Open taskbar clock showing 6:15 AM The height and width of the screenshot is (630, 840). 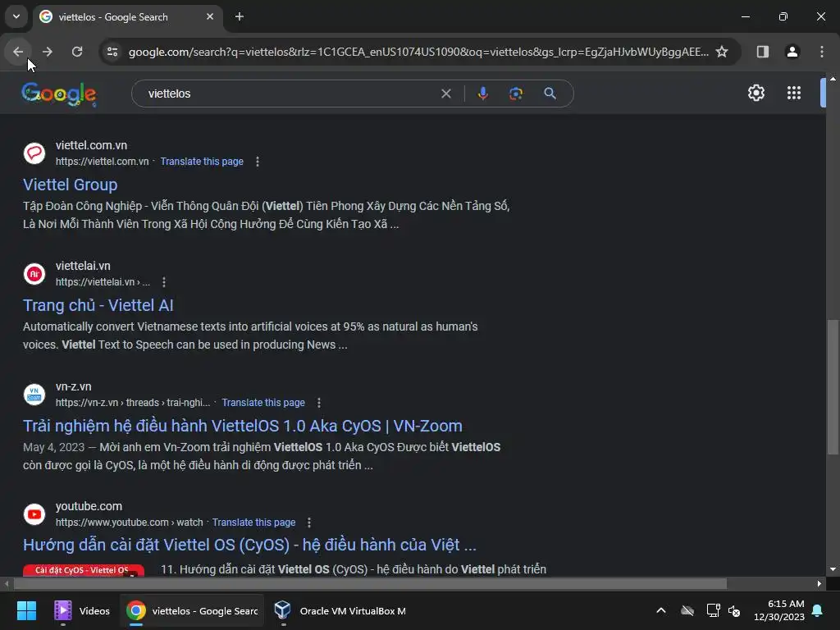779,610
